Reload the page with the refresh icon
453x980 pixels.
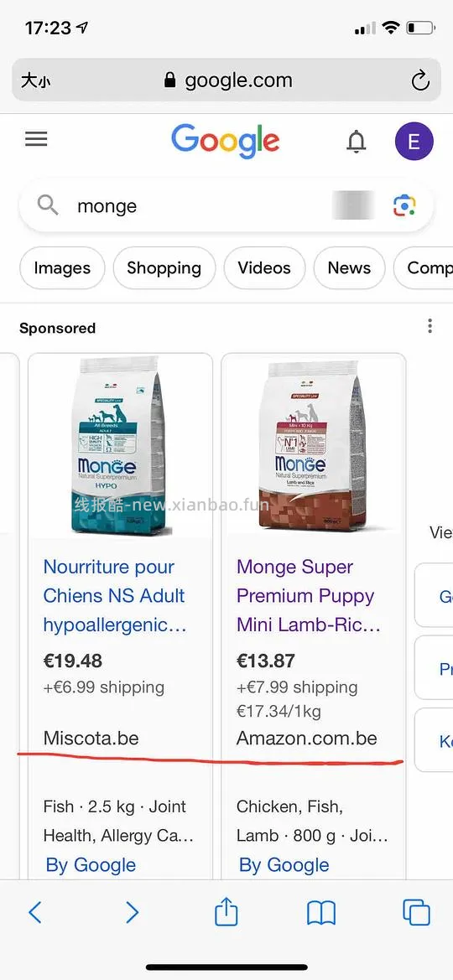[420, 80]
